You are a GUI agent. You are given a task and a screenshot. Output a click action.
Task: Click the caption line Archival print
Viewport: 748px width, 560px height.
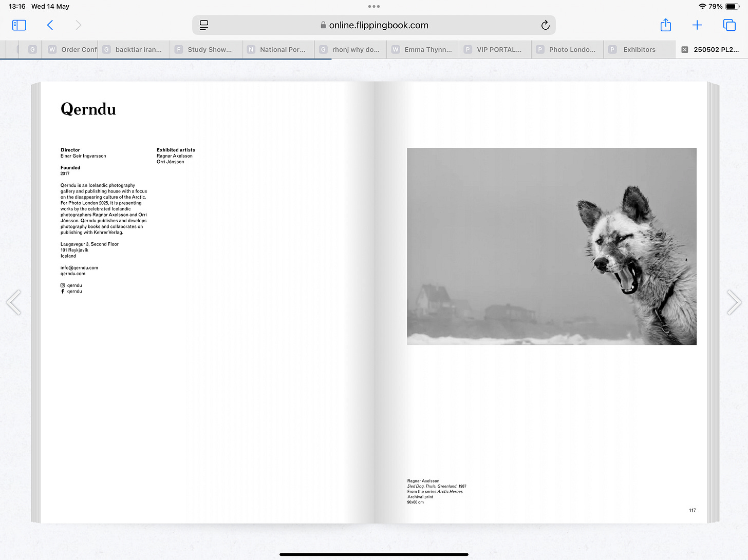[x=420, y=497]
